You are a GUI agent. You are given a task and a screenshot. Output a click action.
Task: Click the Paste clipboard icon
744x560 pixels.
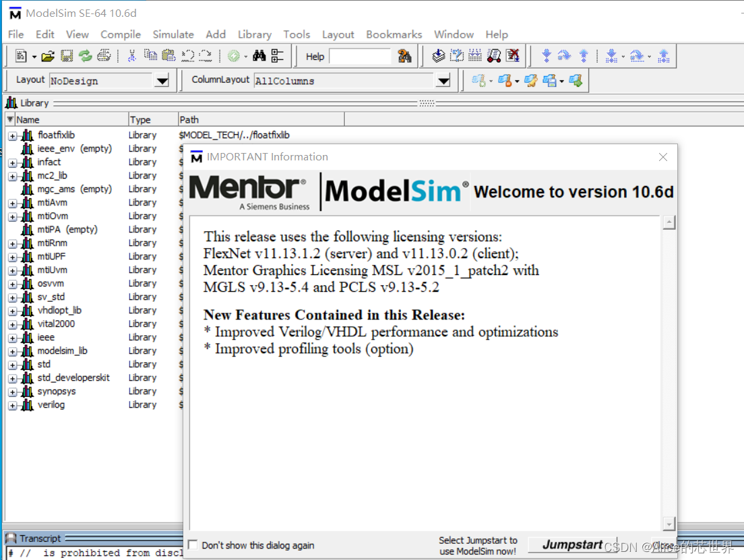pyautogui.click(x=168, y=56)
